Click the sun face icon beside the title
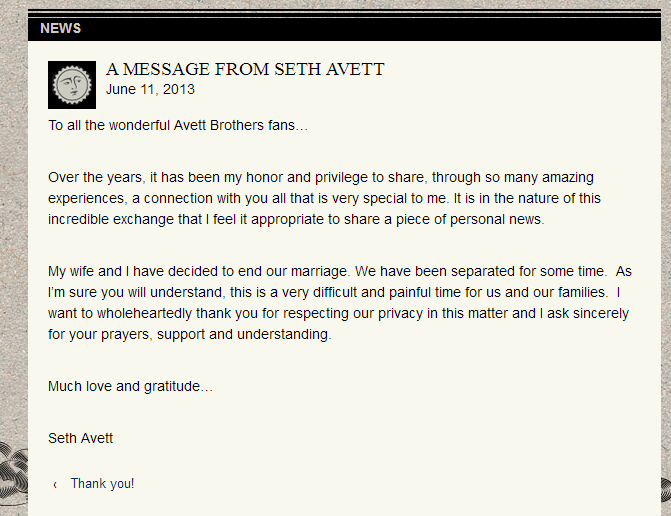 coord(72,85)
